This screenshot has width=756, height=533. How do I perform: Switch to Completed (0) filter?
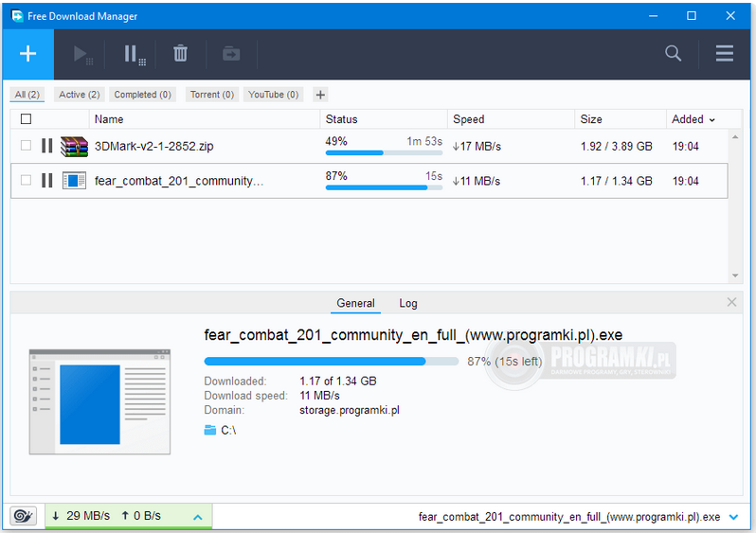pyautogui.click(x=142, y=95)
